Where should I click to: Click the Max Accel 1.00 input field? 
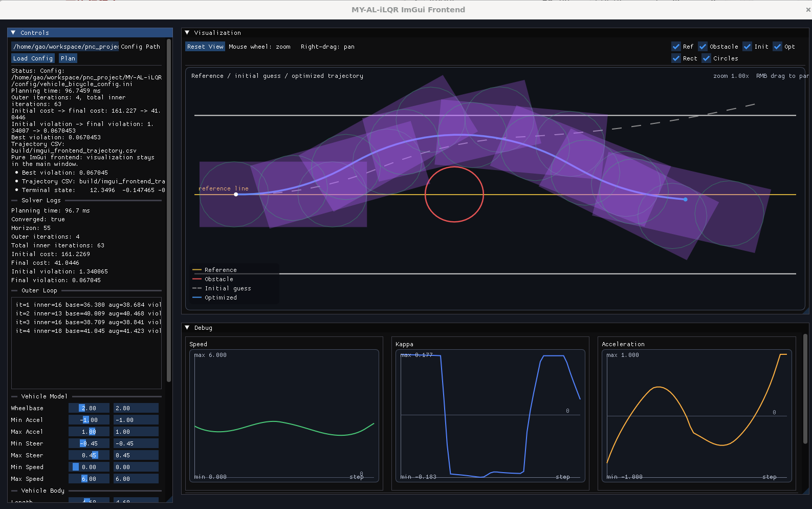pyautogui.click(x=136, y=432)
